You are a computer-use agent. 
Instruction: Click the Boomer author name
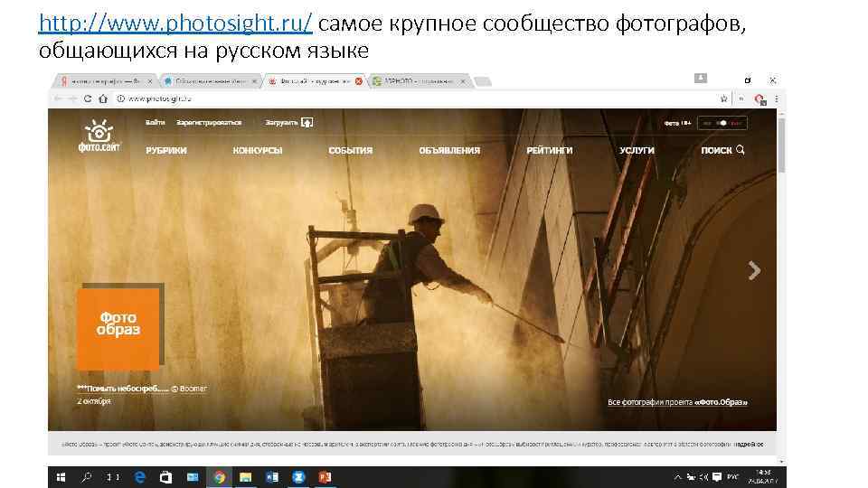click(193, 389)
